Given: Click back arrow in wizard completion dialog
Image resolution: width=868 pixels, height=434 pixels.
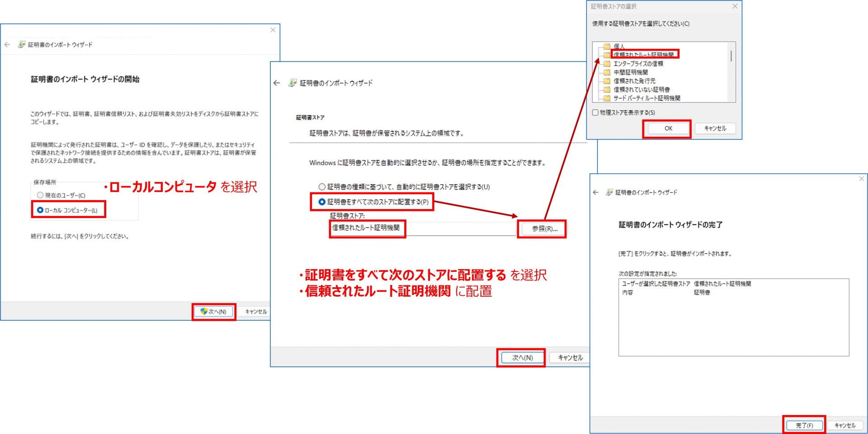Looking at the screenshot, I should tap(595, 192).
